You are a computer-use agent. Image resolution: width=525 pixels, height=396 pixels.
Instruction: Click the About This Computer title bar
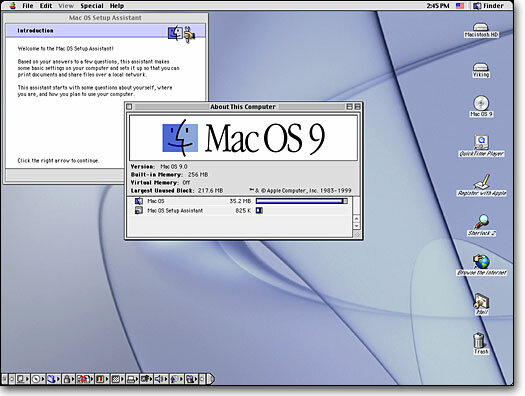(243, 106)
